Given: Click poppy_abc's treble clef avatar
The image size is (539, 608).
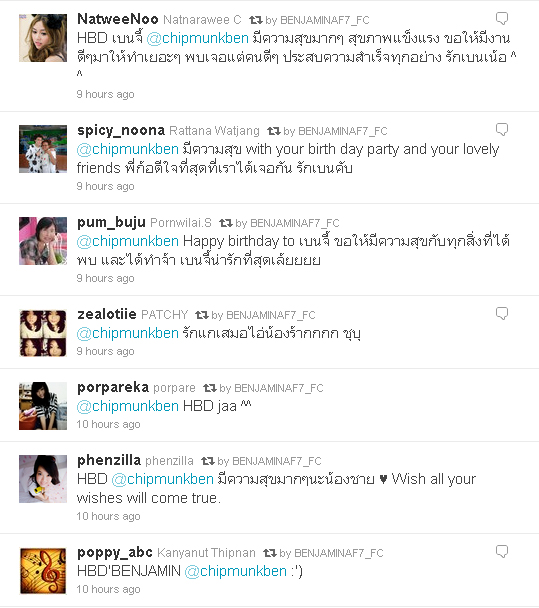Looking at the screenshot, I should [43, 571].
